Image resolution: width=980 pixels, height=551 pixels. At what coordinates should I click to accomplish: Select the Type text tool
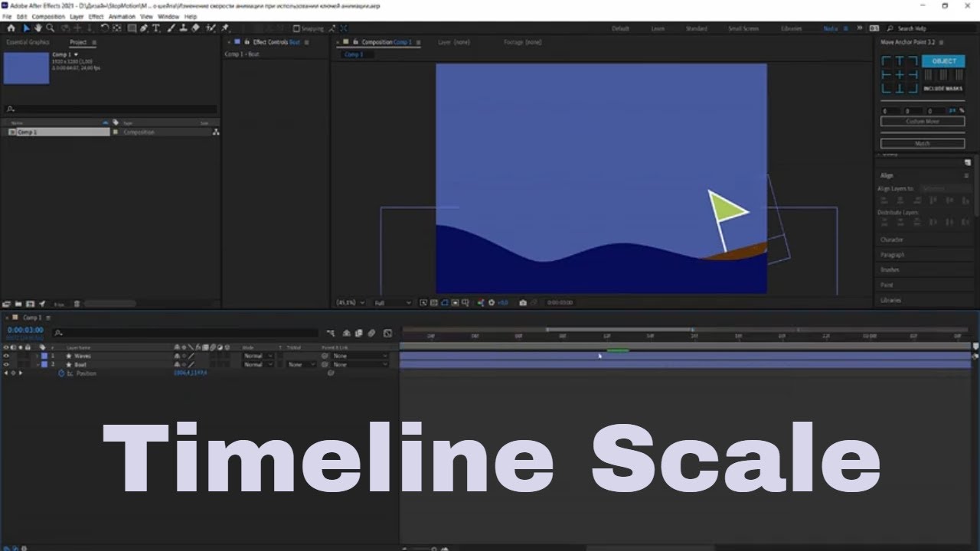click(x=156, y=28)
